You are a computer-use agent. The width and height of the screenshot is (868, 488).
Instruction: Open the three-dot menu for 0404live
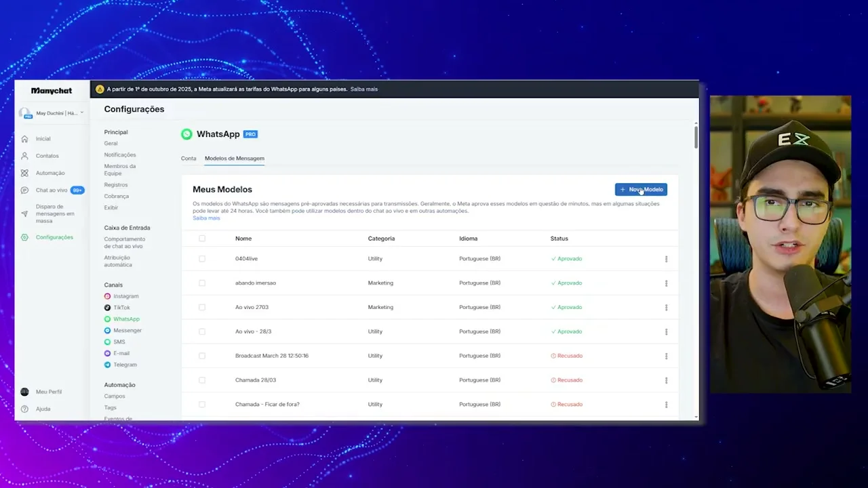(x=666, y=259)
